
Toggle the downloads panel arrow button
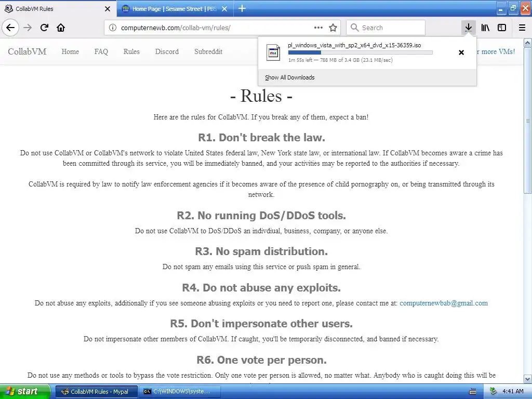pos(468,28)
